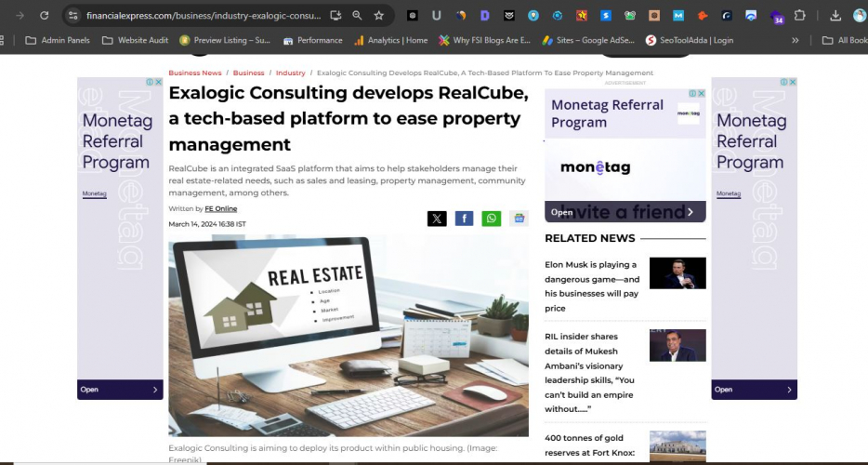Open the browser downloads icon
Screen dimensions: 868x465
(835, 16)
